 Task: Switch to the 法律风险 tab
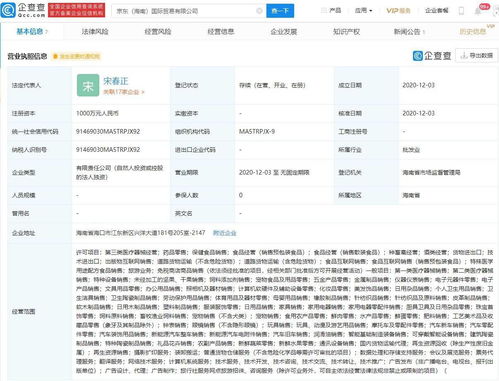point(95,32)
